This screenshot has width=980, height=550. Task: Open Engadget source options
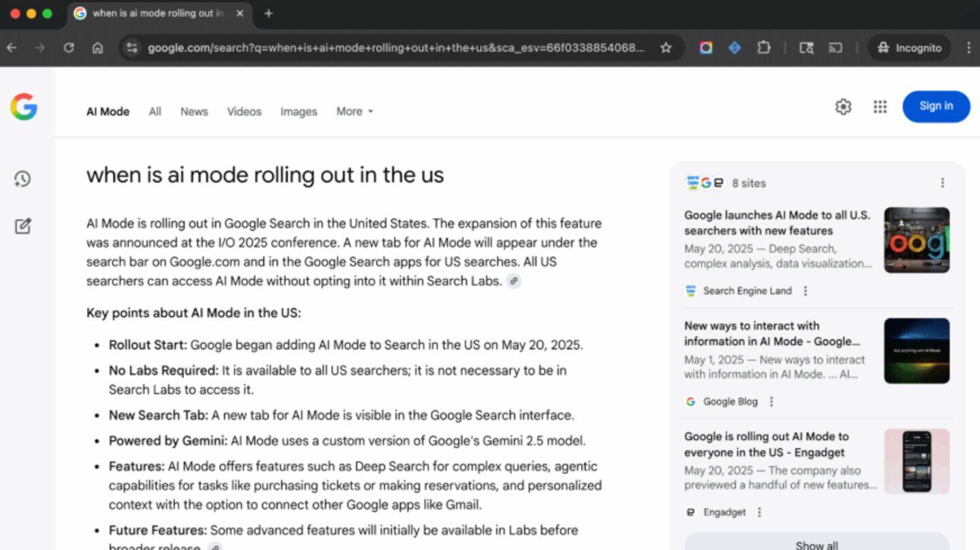[759, 513]
